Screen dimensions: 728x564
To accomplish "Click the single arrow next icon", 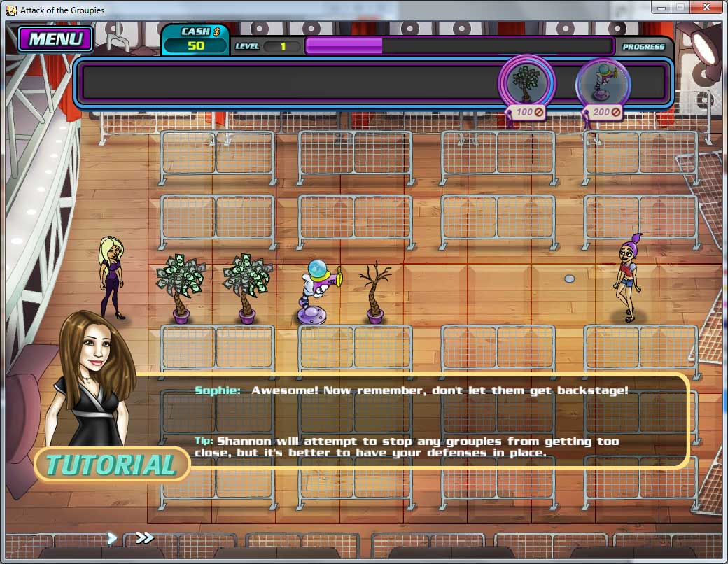I will [112, 537].
